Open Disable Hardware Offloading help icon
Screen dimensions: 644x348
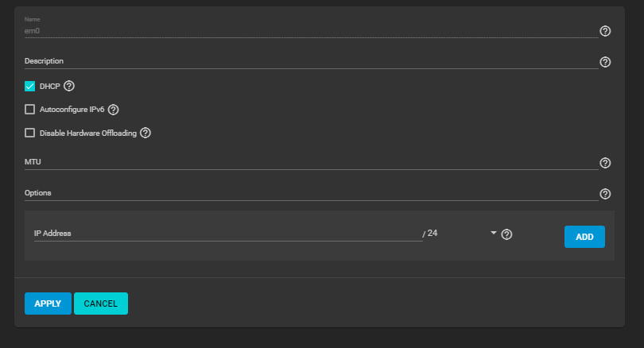pos(145,133)
